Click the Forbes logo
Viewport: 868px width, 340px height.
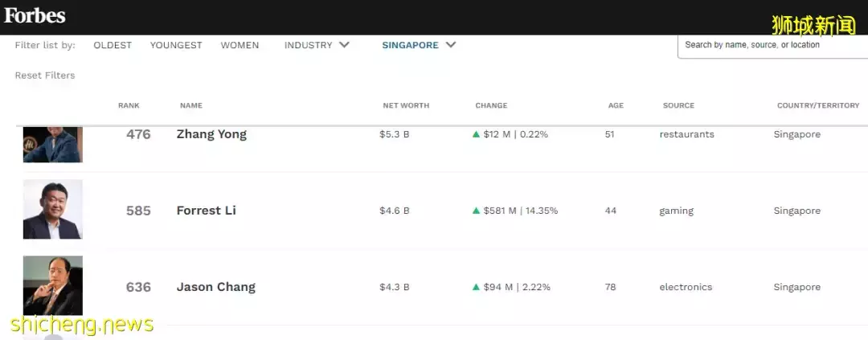pyautogui.click(x=35, y=15)
